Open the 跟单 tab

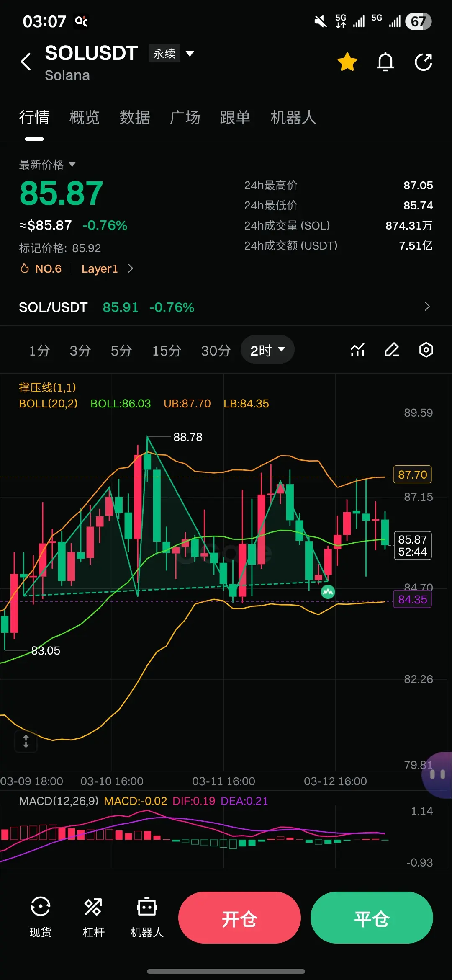(235, 117)
